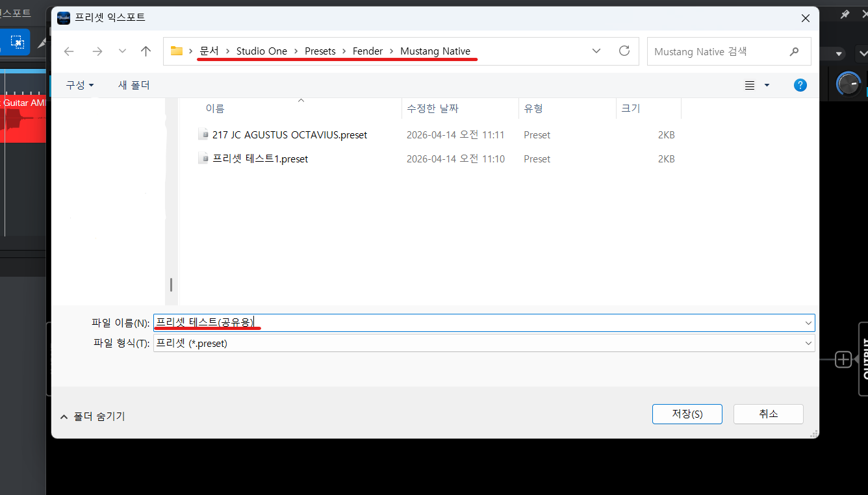This screenshot has width=868, height=495.
Task: Expand the file name suggestions dropdown
Action: coord(808,323)
